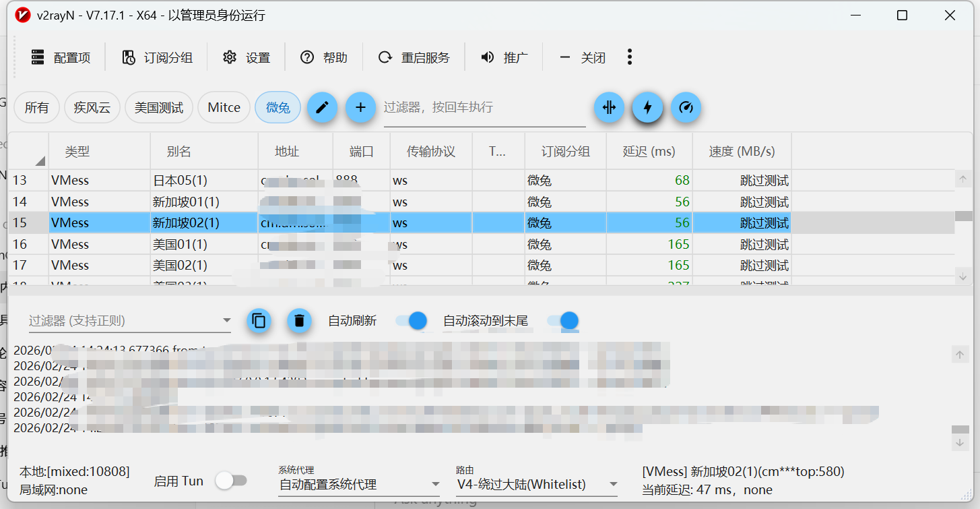The width and height of the screenshot is (980, 509).
Task: Select the 美国01(1) server alias
Action: click(180, 244)
